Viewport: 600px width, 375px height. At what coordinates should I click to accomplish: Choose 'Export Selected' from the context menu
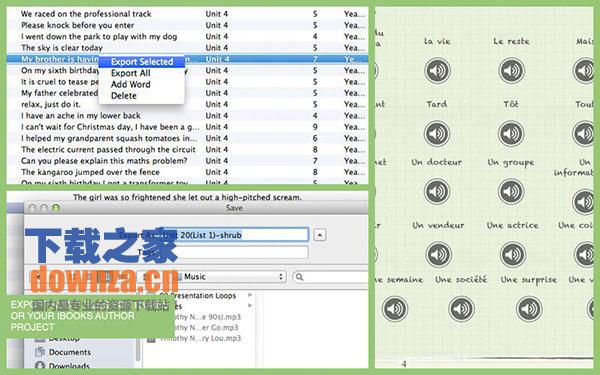coord(142,62)
